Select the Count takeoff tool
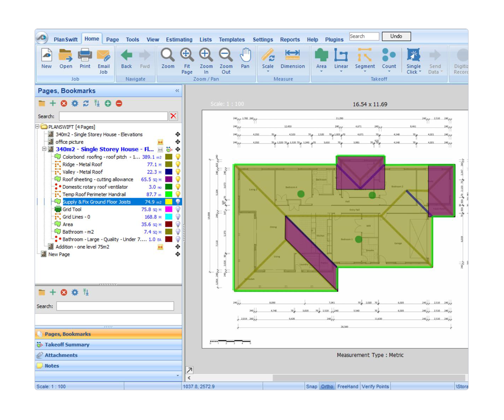 click(389, 55)
